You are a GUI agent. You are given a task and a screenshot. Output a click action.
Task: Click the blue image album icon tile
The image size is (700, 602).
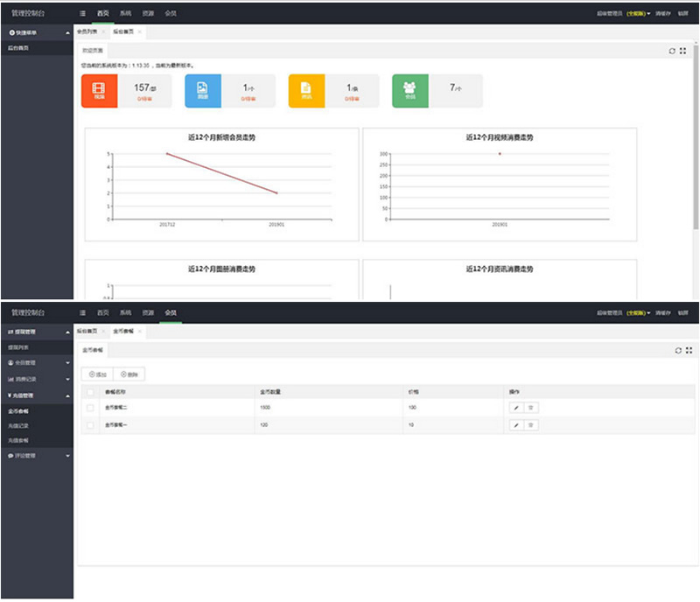[x=202, y=90]
